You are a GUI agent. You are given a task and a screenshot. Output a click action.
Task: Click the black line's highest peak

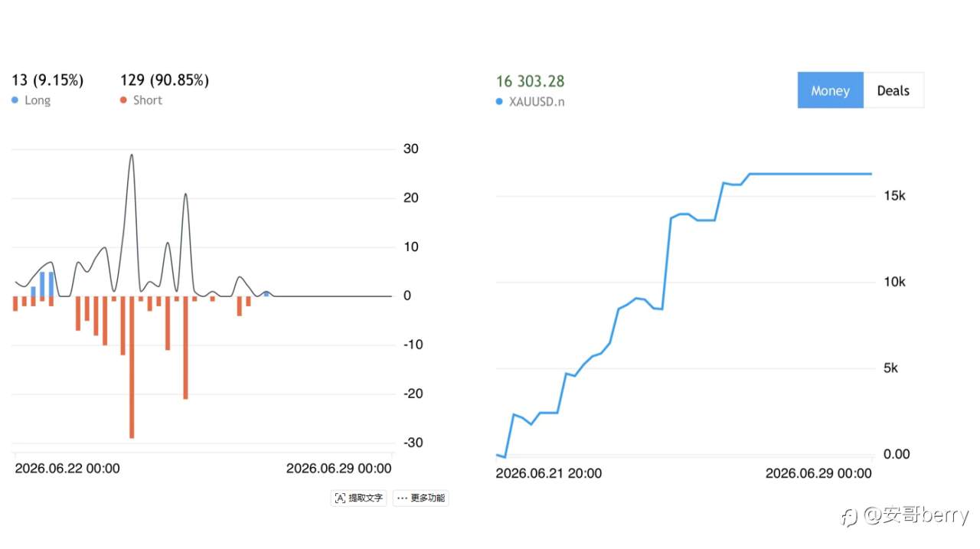coord(132,155)
